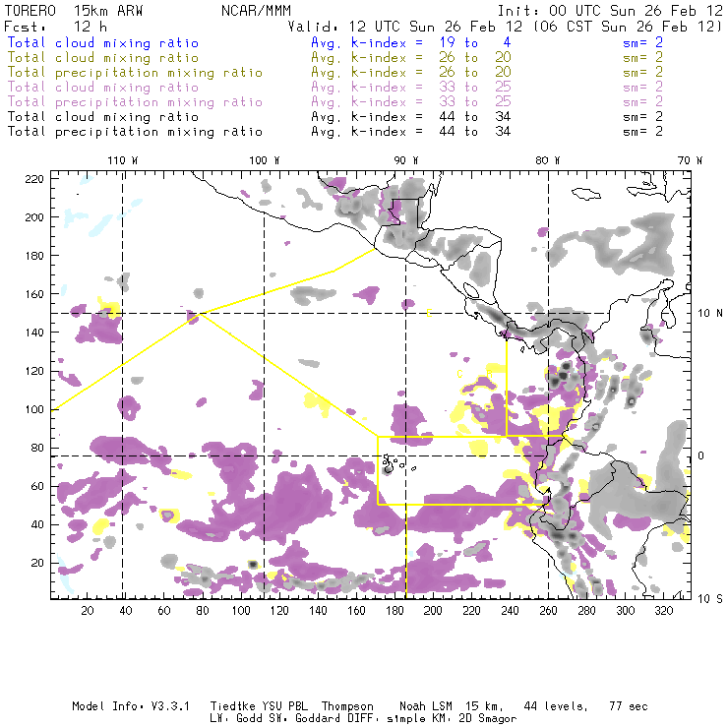Click the blue 'Total cloud mixing ratio' legend line
Image resolution: width=728 pixels, height=728 pixels.
point(103,42)
